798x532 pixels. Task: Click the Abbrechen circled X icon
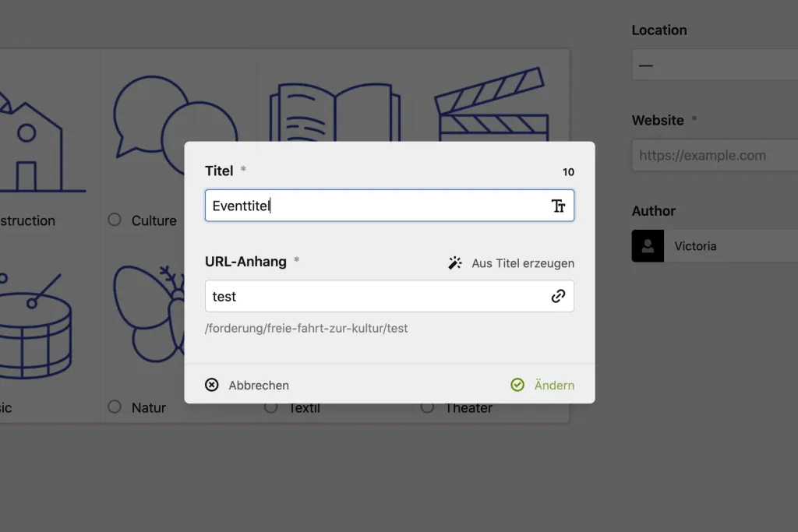[x=212, y=385]
